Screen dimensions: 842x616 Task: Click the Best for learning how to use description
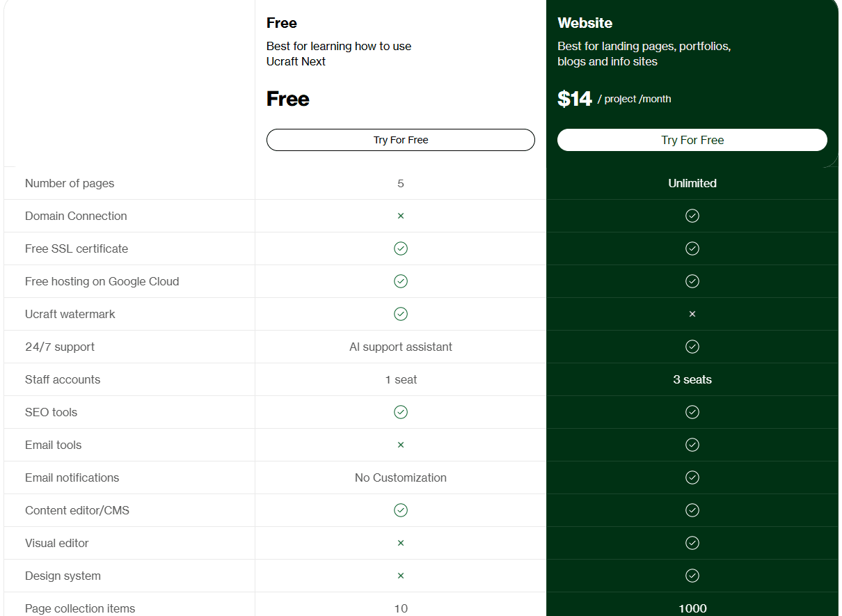pos(339,54)
